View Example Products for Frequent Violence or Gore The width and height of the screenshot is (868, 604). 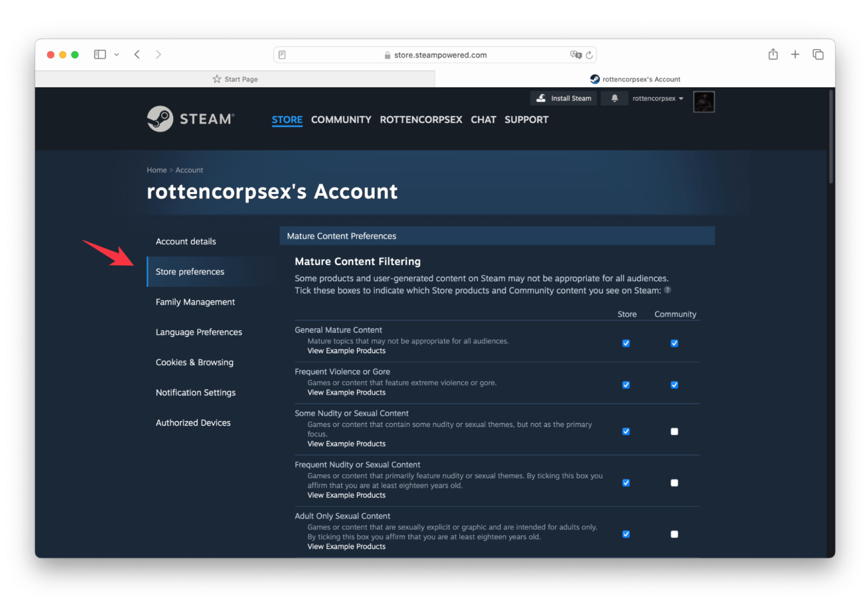(x=347, y=393)
